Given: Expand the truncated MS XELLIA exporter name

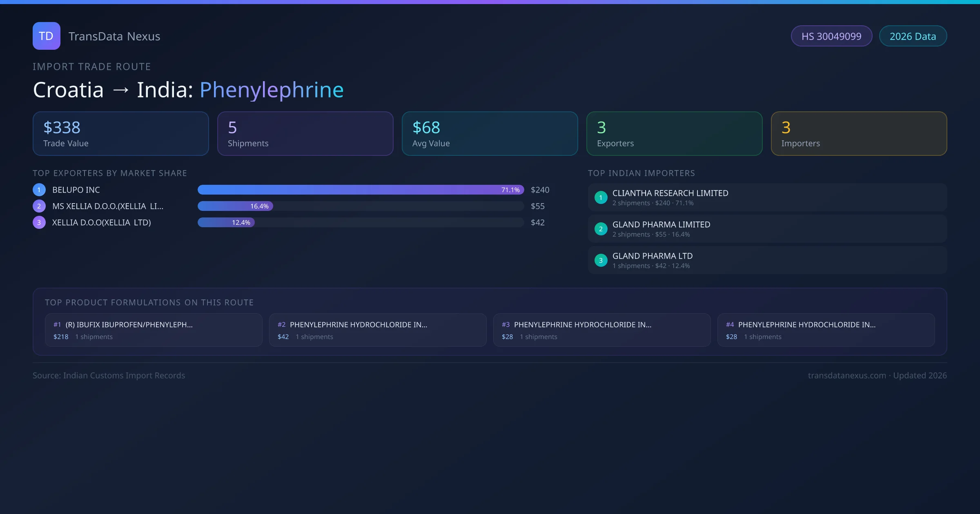Looking at the screenshot, I should 107,206.
